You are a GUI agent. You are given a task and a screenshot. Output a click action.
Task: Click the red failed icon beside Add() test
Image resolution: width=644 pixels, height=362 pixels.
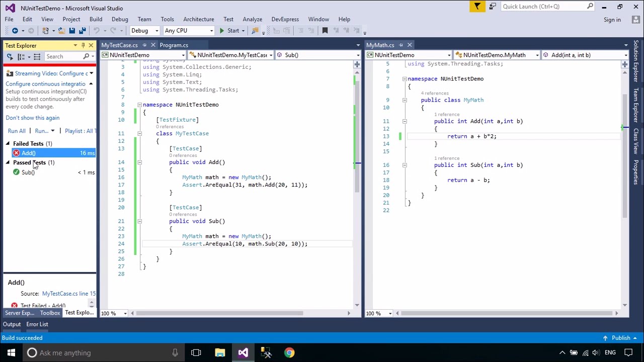click(x=16, y=153)
